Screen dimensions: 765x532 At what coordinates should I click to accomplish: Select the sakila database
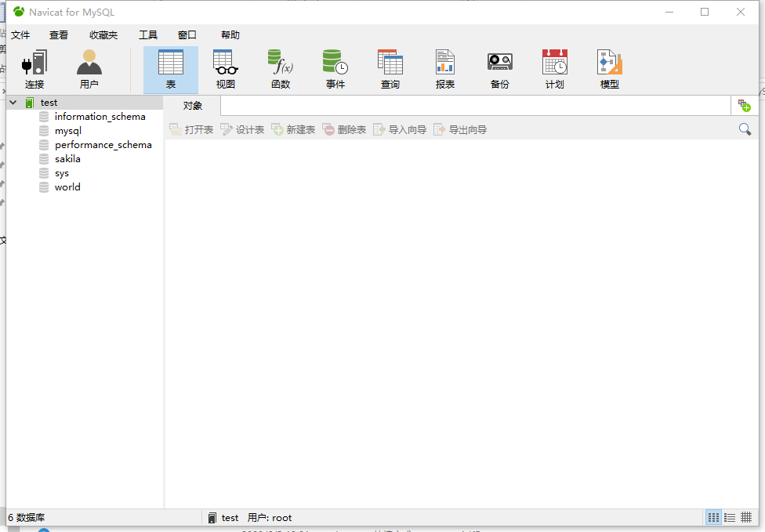tap(67, 159)
